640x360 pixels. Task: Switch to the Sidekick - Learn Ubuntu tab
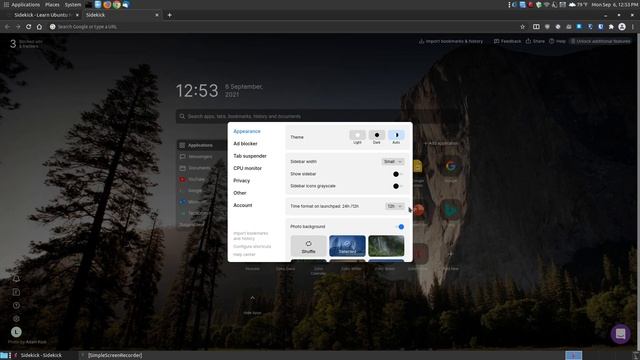[43, 15]
